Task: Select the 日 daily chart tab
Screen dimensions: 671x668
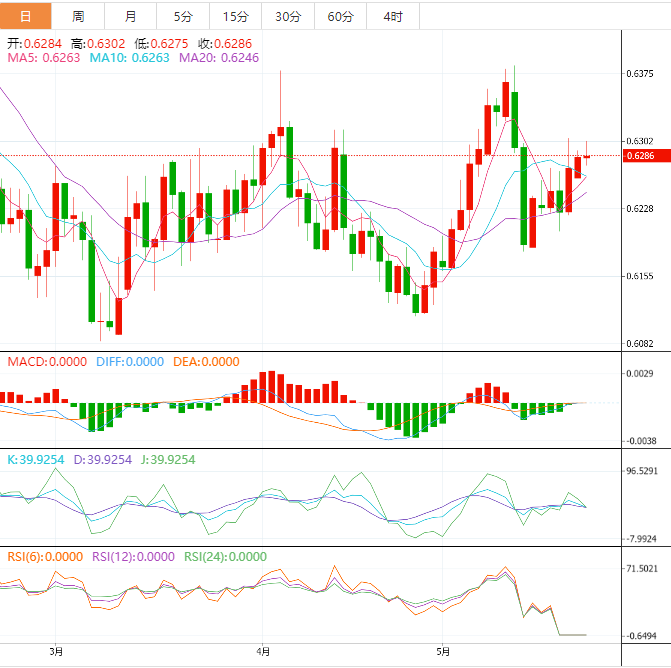Action: [26, 16]
